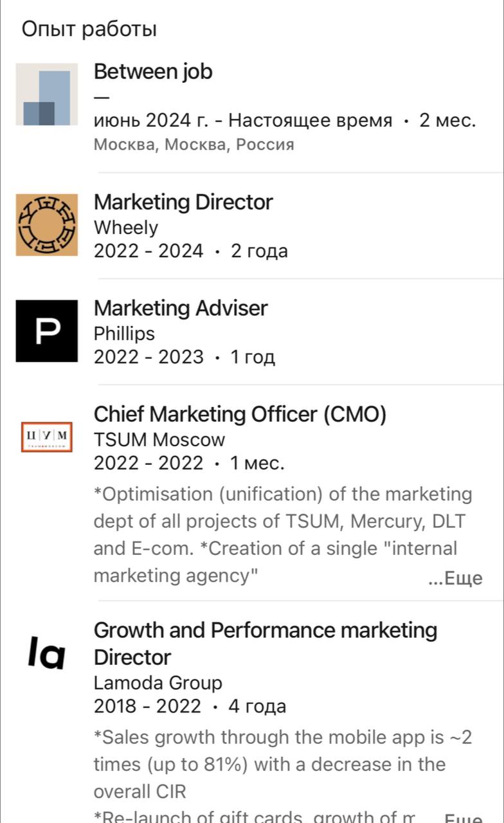Tap the Phillips black P logo
Image resolution: width=504 pixels, height=823 pixels.
coord(46,331)
